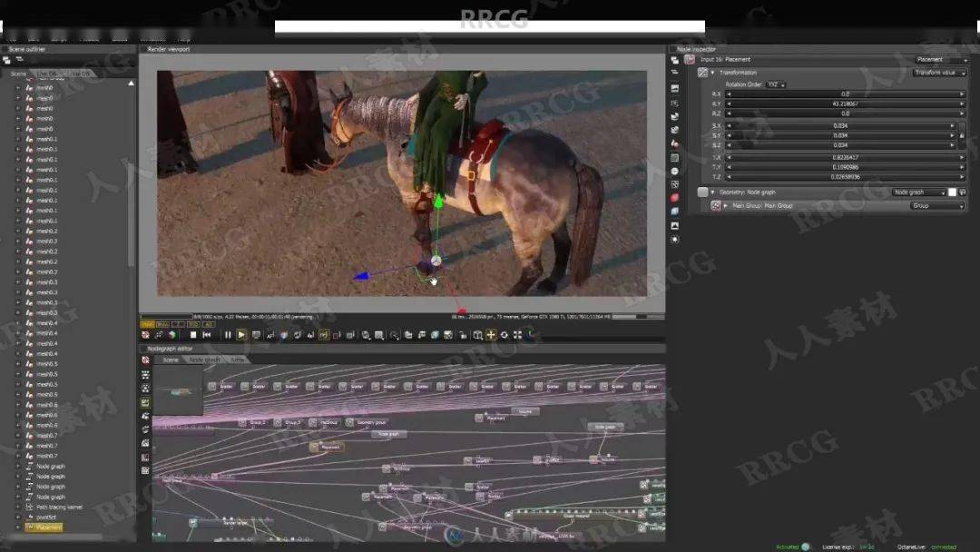Restart the render with the rewind icon
Screen dimensions: 980x552
(x=207, y=335)
